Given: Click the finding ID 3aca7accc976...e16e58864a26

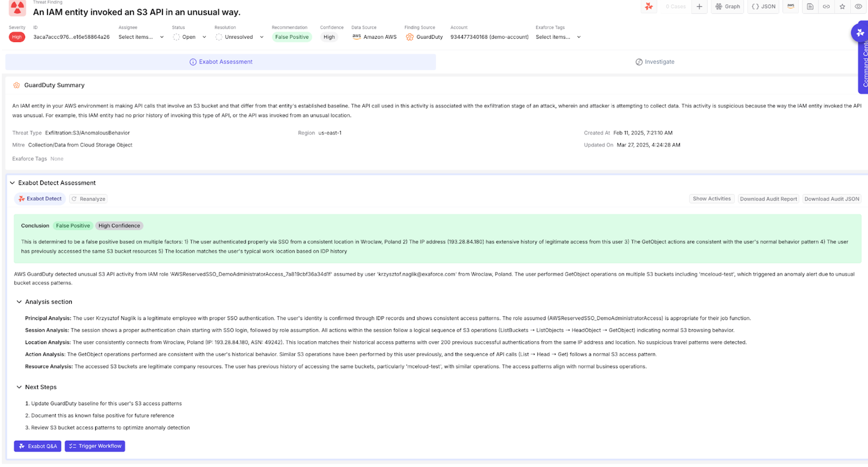Looking at the screenshot, I should 71,37.
